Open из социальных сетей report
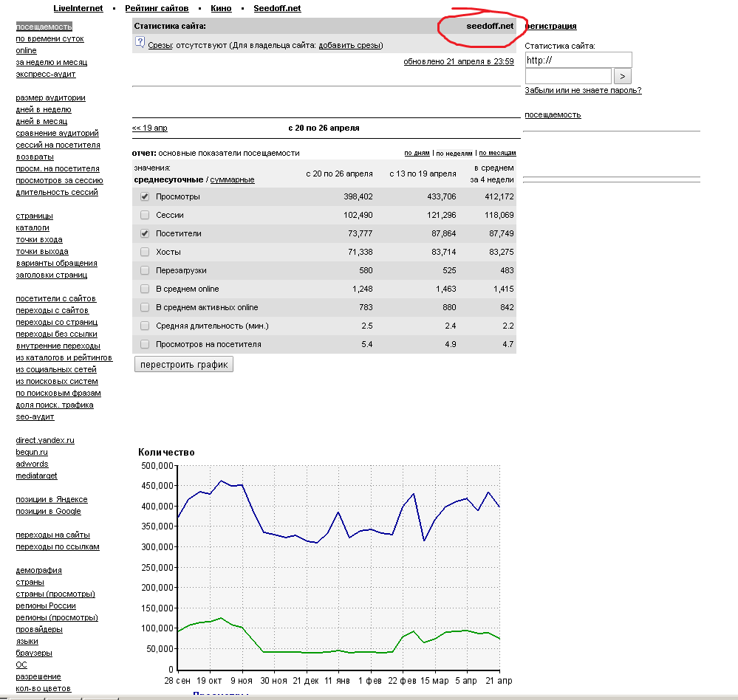Screen dimensions: 738x700 point(56,369)
